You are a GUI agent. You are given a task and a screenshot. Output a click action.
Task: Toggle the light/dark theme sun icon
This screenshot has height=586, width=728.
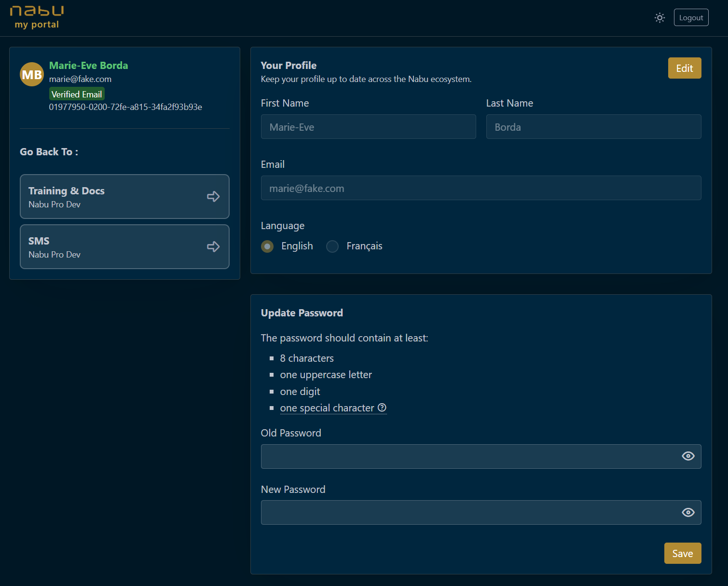click(659, 18)
